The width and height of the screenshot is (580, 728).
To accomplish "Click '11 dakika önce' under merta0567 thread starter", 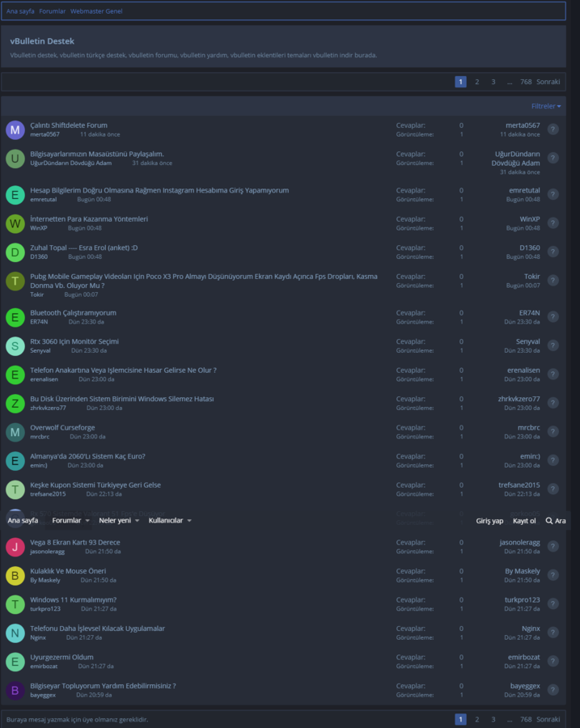I will point(99,134).
